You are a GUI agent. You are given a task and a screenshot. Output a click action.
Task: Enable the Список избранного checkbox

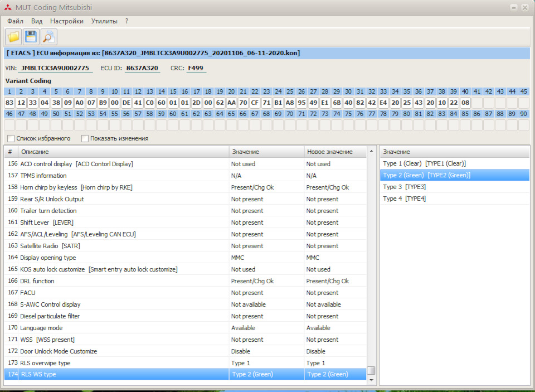[x=11, y=138]
